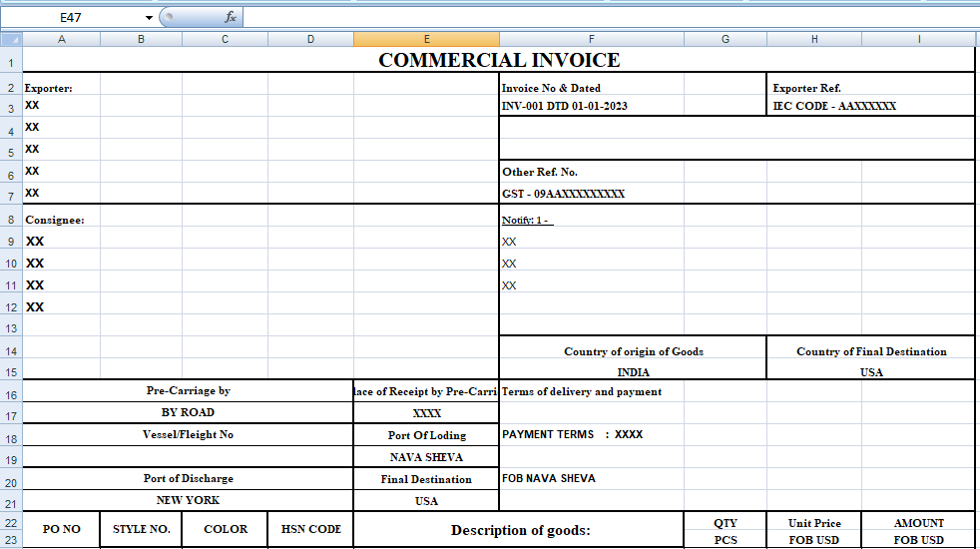Screen dimensions: 980x549
Task: Select column E header
Action: [426, 39]
